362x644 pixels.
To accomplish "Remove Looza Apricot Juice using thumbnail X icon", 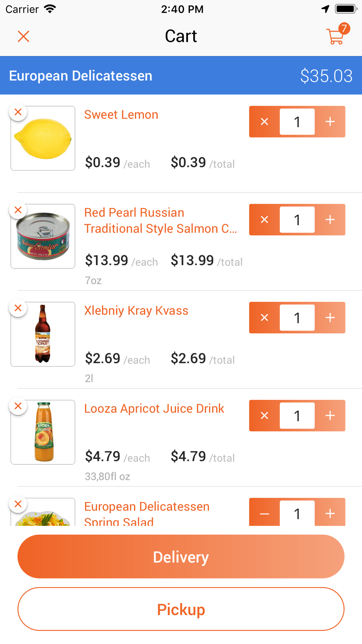I will coord(18,406).
